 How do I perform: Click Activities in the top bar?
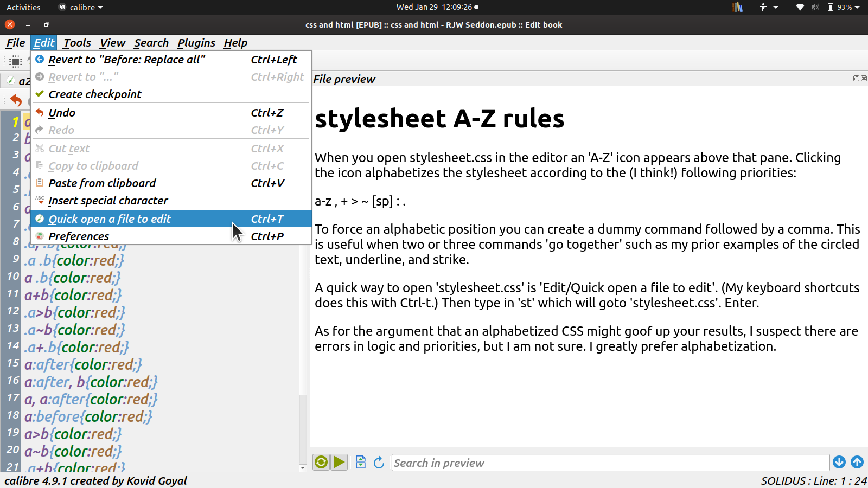23,7
